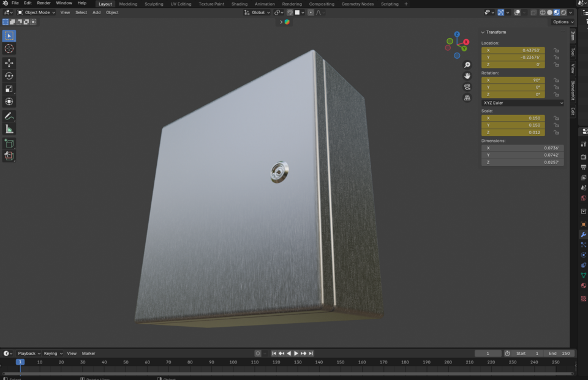Screen dimensions: 588x380
Task: Select the Measure tool
Action: (x=9, y=128)
